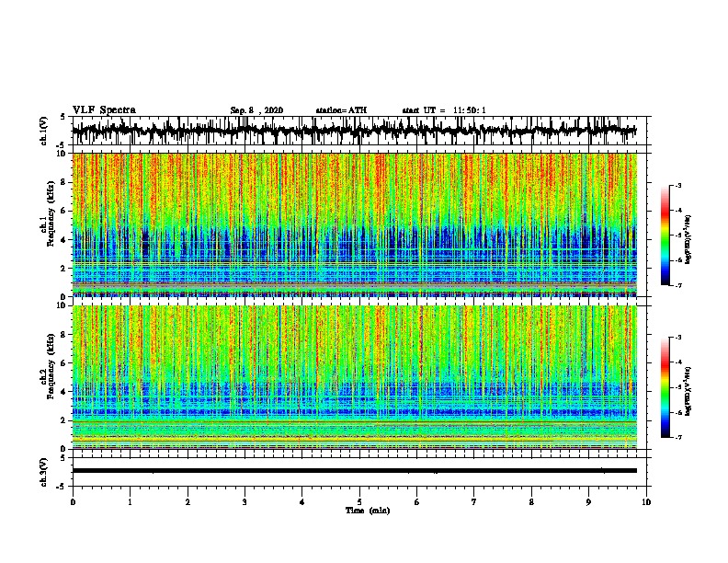The height and width of the screenshot is (563, 728).
Task: Click the "10" kHz tick of ch.2 spectrogram
Action: 63,305
